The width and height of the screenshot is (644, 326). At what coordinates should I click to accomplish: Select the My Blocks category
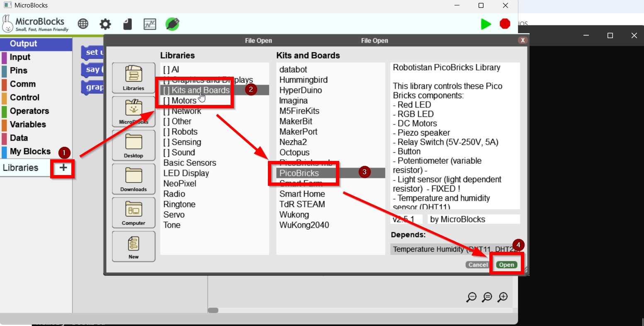click(36, 151)
